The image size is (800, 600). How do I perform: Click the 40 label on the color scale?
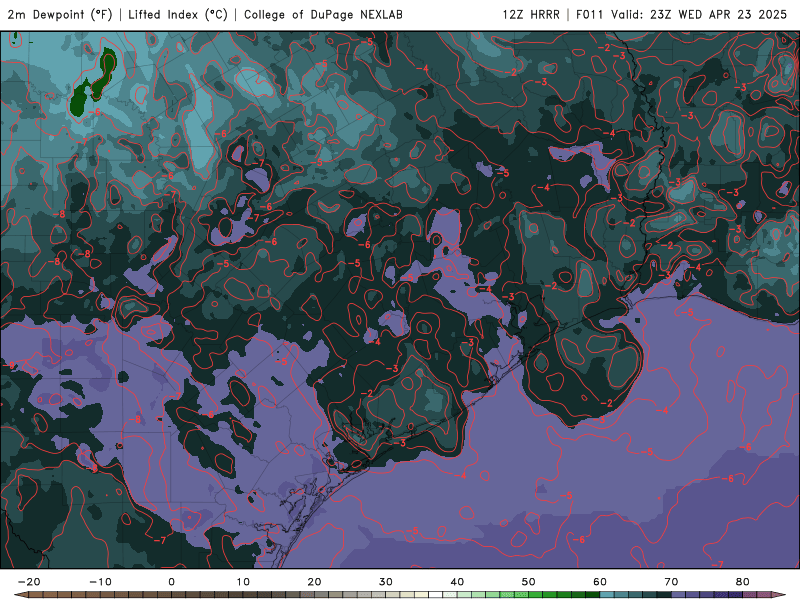pyautogui.click(x=457, y=582)
